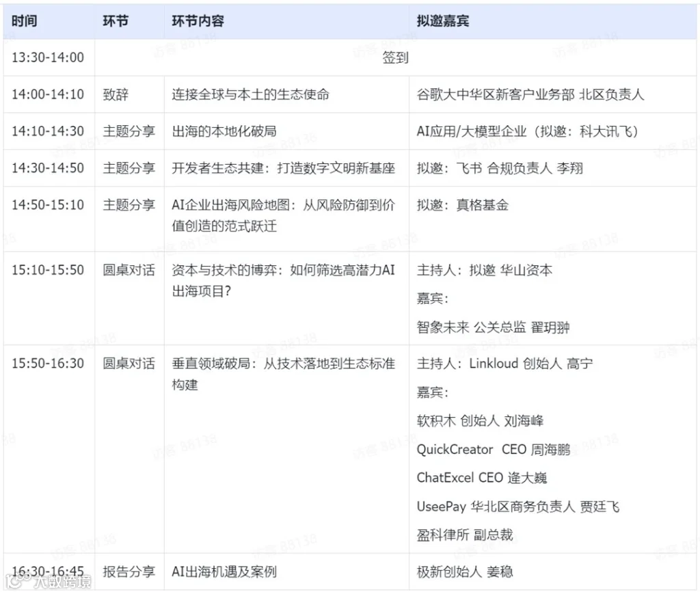700x594 pixels.
Task: Click 主题分享 in the 14:30-14:50 row
Action: click(129, 167)
